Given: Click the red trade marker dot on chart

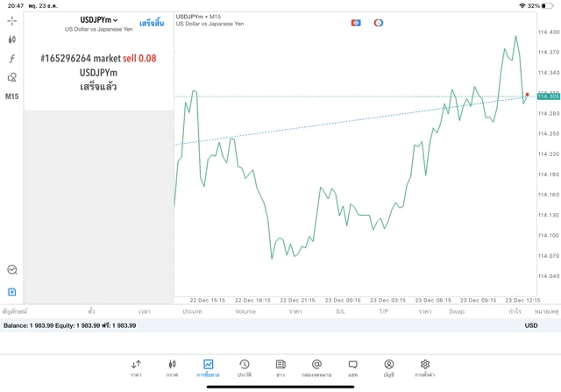Looking at the screenshot, I should click(527, 95).
